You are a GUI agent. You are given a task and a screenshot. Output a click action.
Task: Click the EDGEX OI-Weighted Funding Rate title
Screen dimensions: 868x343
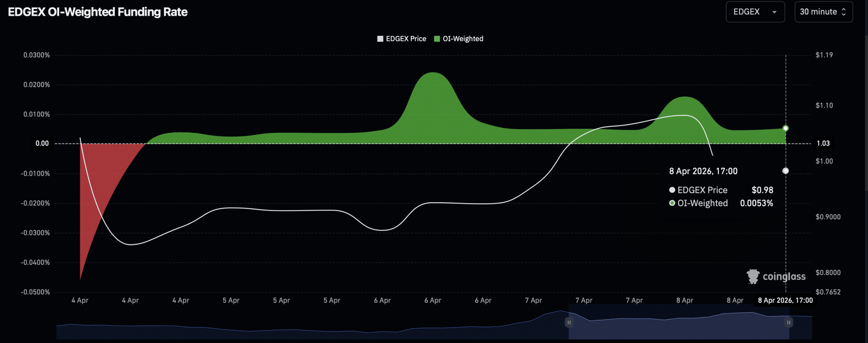[98, 12]
